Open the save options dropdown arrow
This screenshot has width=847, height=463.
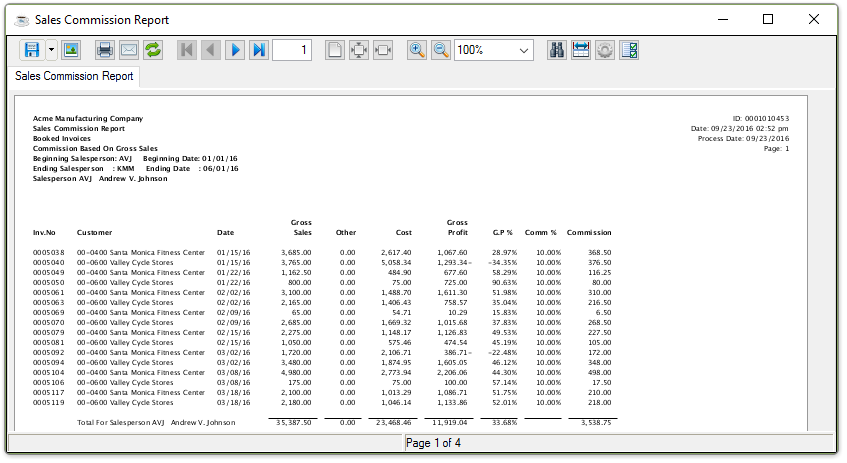click(x=51, y=50)
